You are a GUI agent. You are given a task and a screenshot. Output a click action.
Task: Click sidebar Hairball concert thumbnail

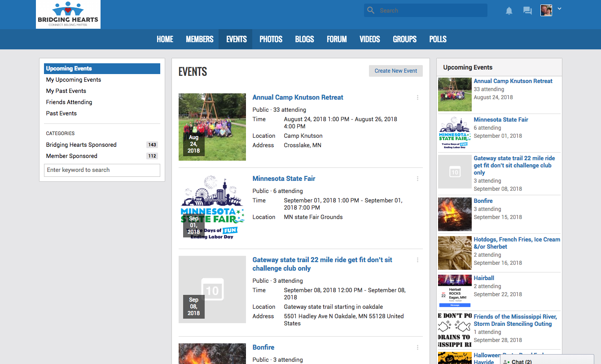coord(455,291)
